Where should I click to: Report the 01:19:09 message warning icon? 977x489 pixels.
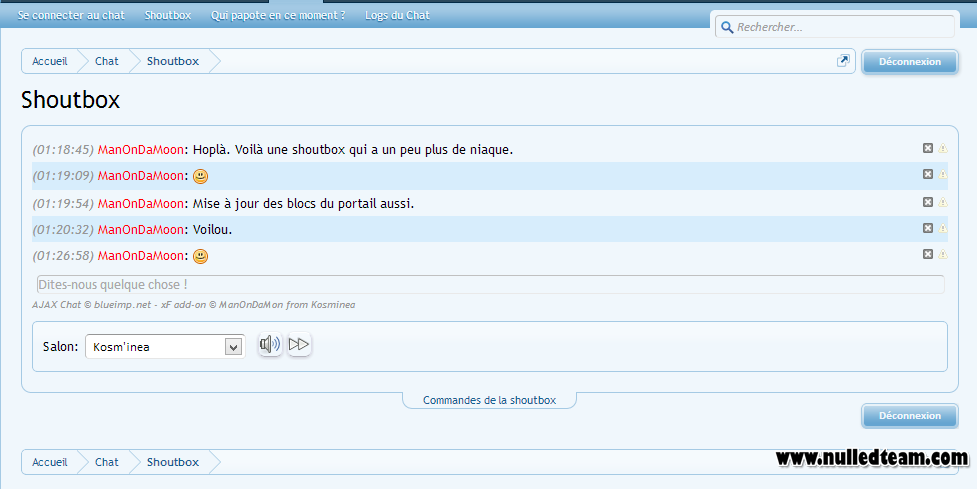(943, 174)
